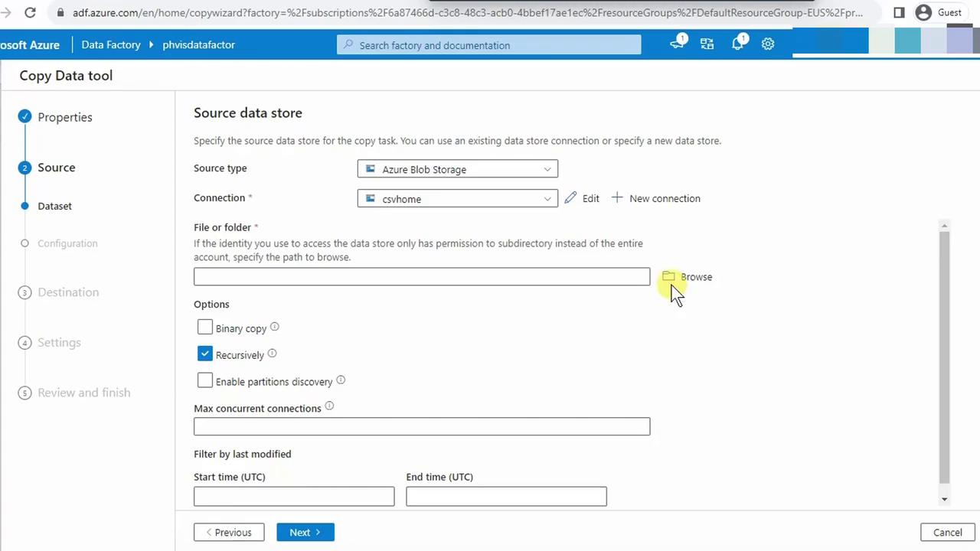This screenshot has width=980, height=551.
Task: Open the updates megaphone icon
Action: point(677,44)
